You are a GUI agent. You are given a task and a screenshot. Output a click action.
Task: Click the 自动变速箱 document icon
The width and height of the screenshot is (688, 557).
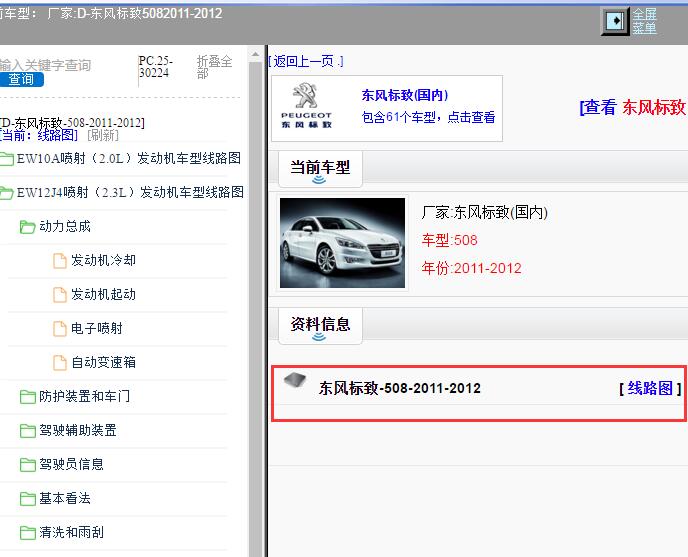pyautogui.click(x=60, y=363)
